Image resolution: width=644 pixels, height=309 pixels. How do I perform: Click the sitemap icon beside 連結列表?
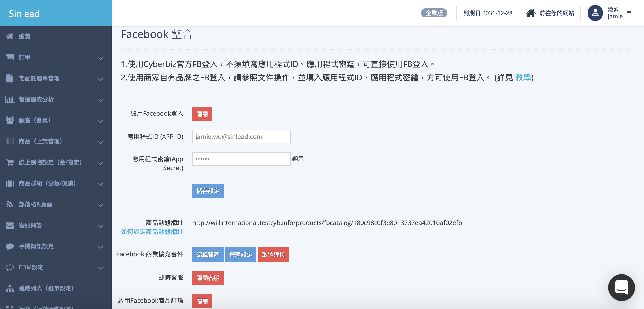tap(10, 288)
